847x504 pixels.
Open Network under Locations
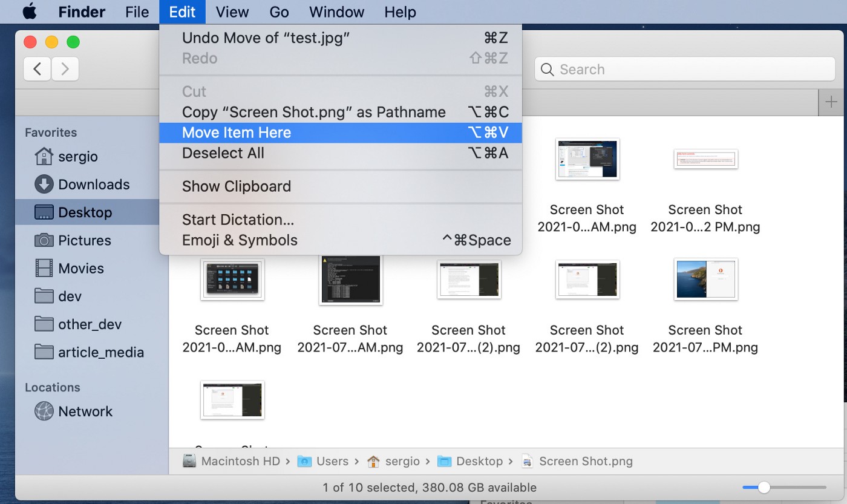tap(85, 411)
